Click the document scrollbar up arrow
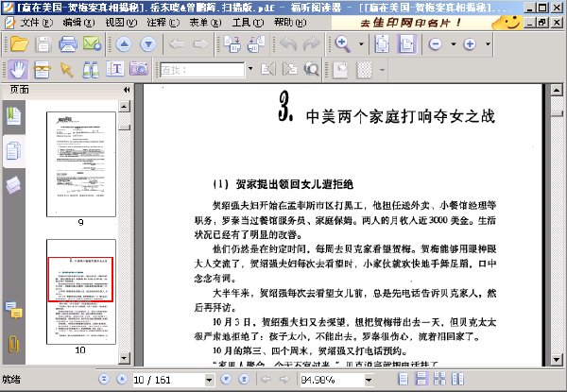The width and height of the screenshot is (567, 392). (x=557, y=90)
